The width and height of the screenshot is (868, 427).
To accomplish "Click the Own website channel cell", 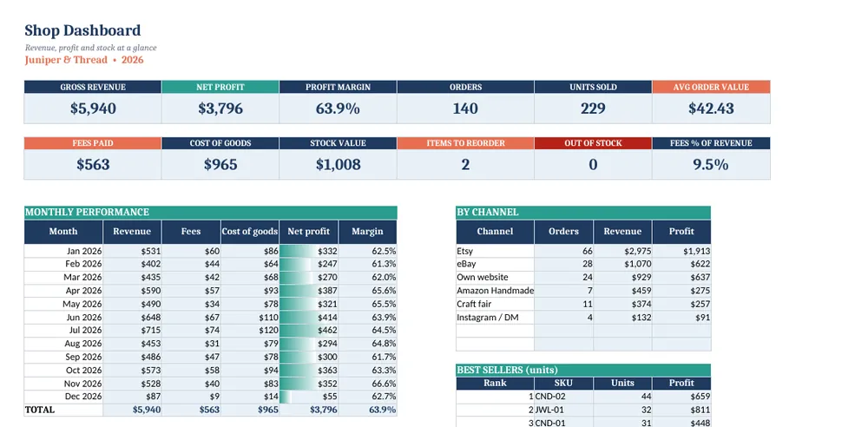I will point(495,278).
